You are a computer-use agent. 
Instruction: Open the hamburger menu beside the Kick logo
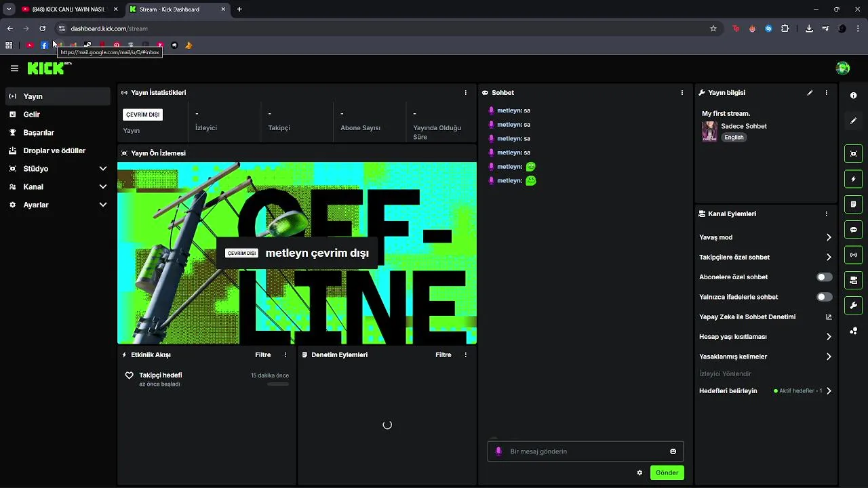14,68
